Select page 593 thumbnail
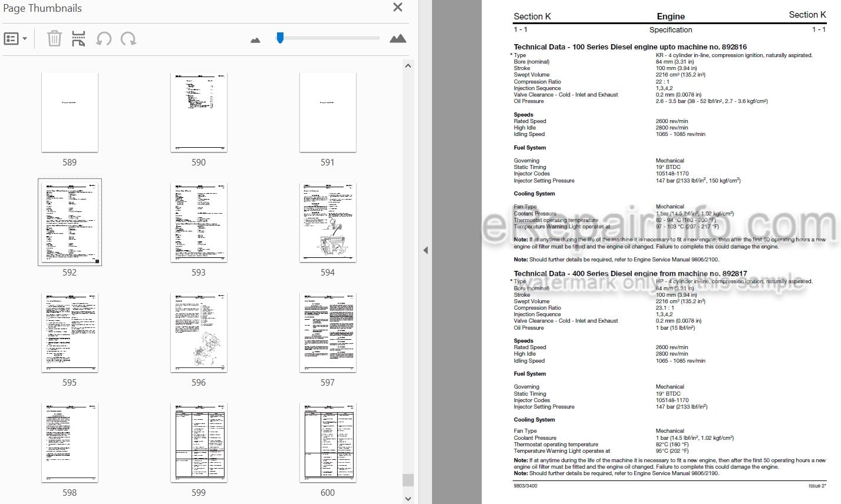841x504 pixels. [199, 223]
